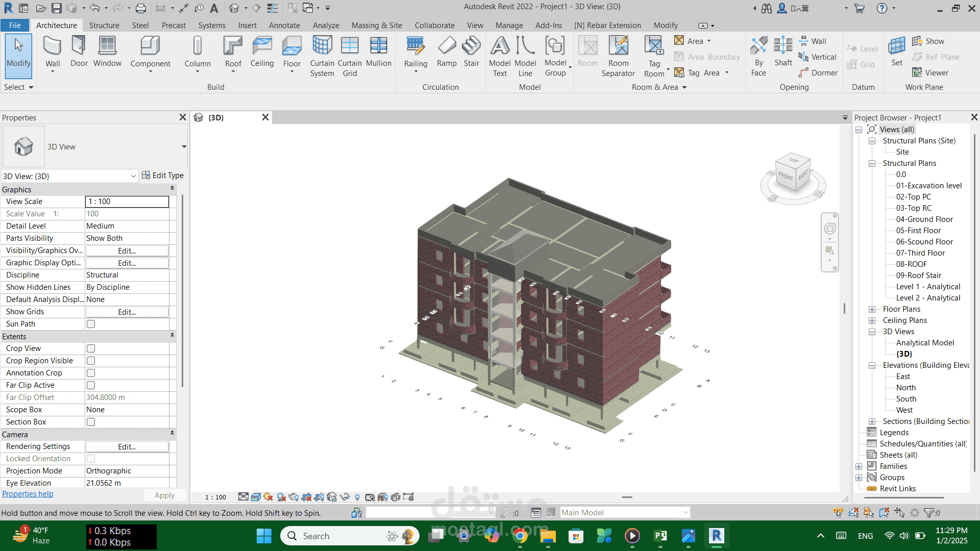Image resolution: width=980 pixels, height=551 pixels.
Task: Open the Room Separator tool
Action: [x=618, y=56]
